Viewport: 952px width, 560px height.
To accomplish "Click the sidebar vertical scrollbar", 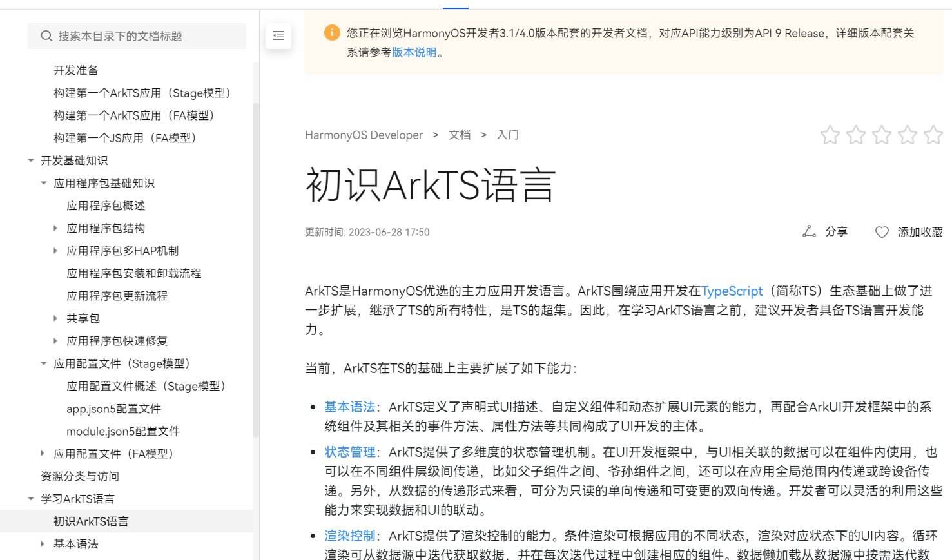I will click(x=256, y=271).
